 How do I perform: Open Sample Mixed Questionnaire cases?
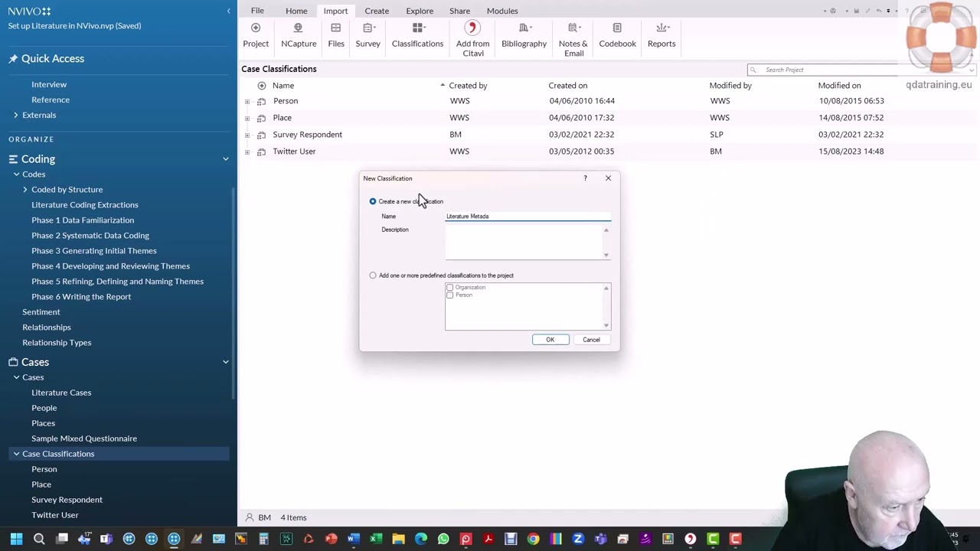pos(84,439)
